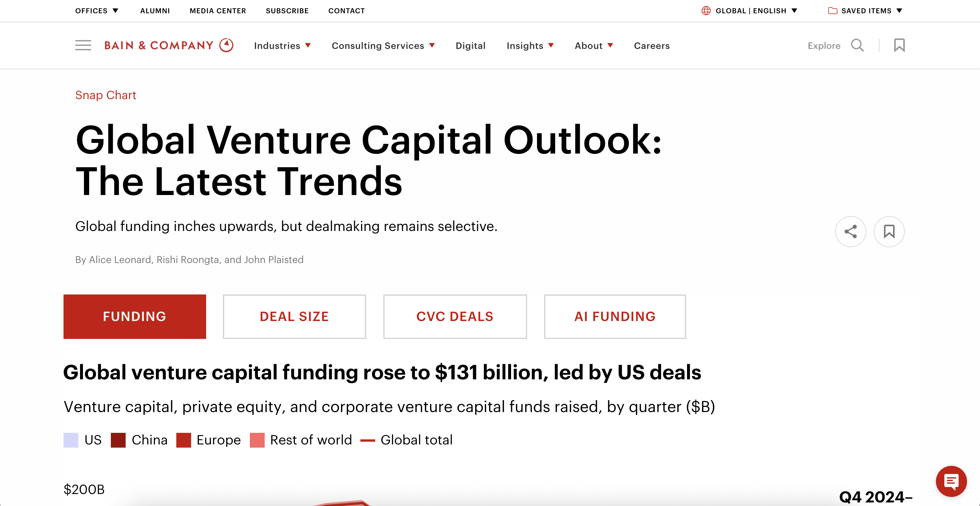Click the Snap Chart category link
This screenshot has height=506, width=980.
pos(105,95)
